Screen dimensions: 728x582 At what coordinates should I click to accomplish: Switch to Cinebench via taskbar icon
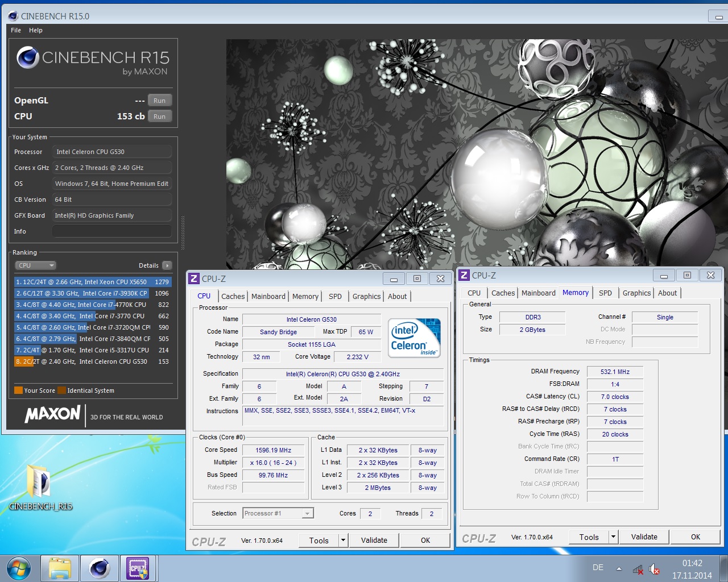click(x=100, y=568)
